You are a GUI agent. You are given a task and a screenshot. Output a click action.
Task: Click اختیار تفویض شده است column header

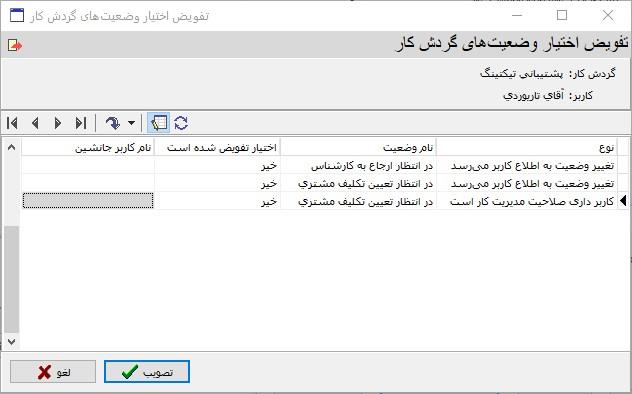[x=217, y=148]
